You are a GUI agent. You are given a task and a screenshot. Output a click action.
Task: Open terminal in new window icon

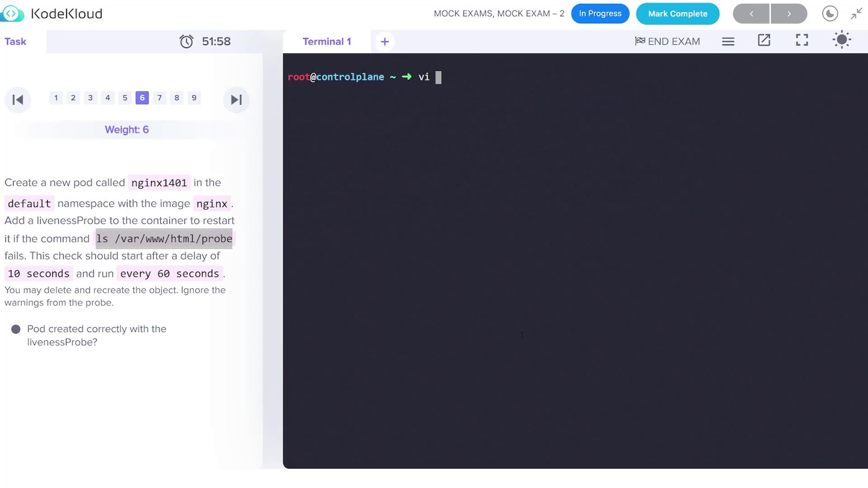click(764, 40)
